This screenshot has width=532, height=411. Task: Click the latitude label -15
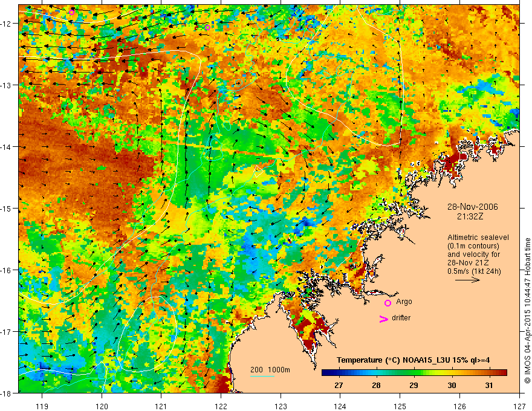click(x=6, y=208)
